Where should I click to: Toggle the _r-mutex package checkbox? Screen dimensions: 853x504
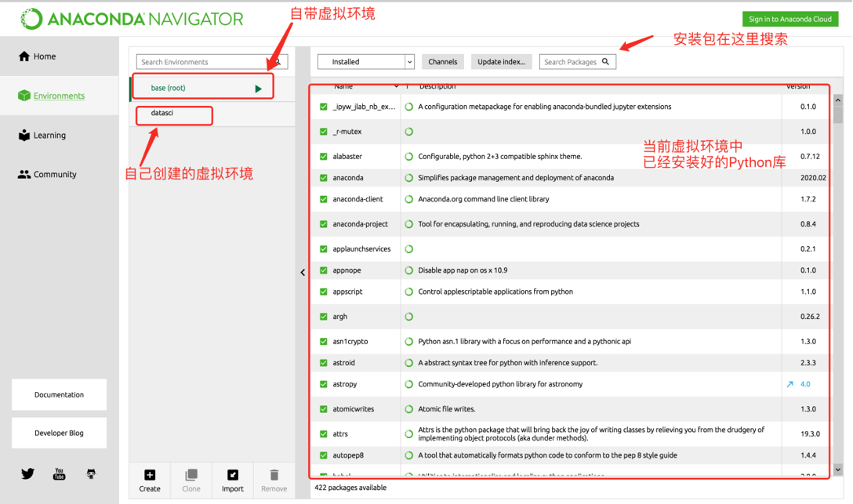pyautogui.click(x=324, y=132)
